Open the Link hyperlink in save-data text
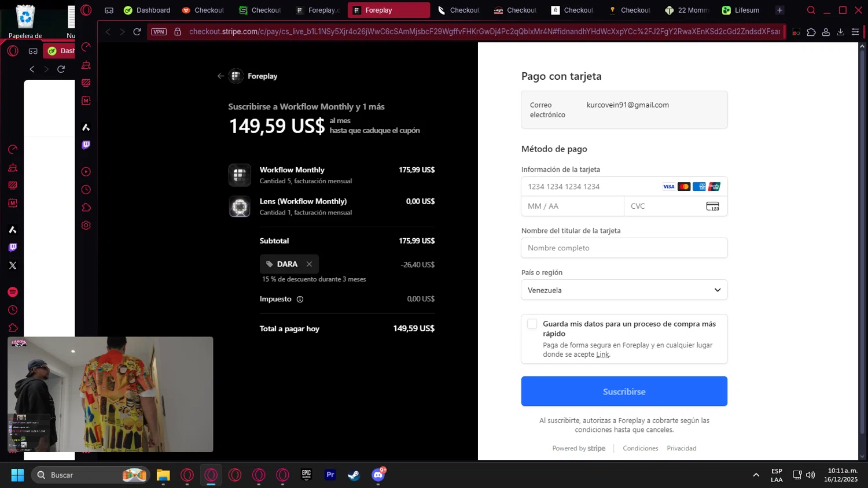Image resolution: width=868 pixels, height=488 pixels. click(602, 354)
